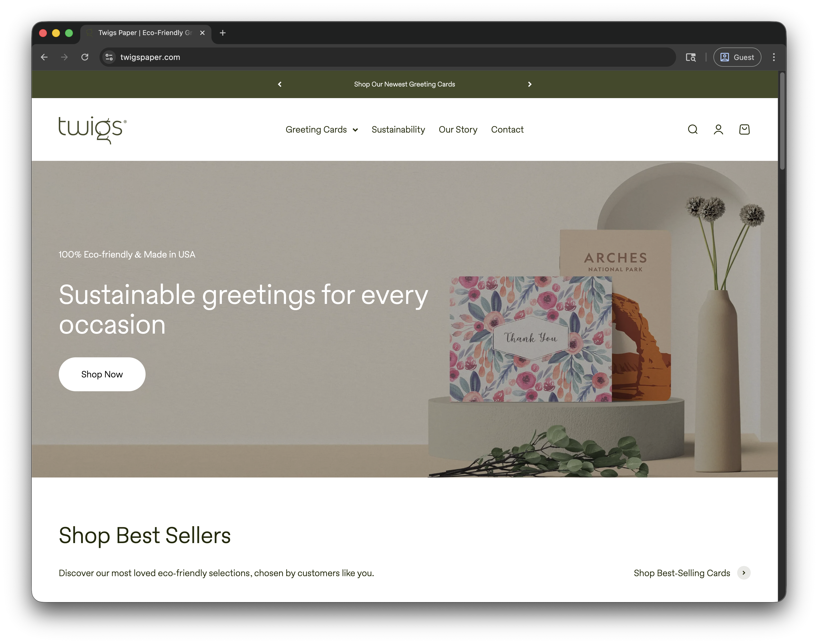Expand the Greeting Cards dropdown menu
The width and height of the screenshot is (818, 644).
tap(322, 130)
